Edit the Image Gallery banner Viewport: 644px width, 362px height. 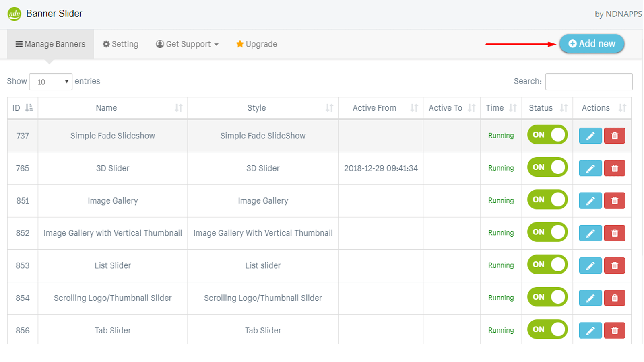[590, 201]
